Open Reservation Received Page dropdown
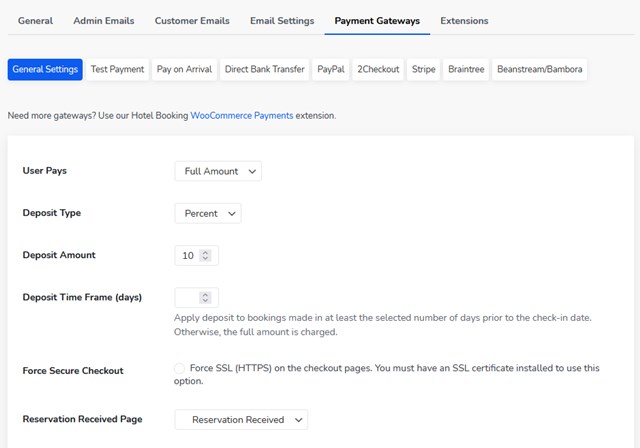 [x=241, y=419]
